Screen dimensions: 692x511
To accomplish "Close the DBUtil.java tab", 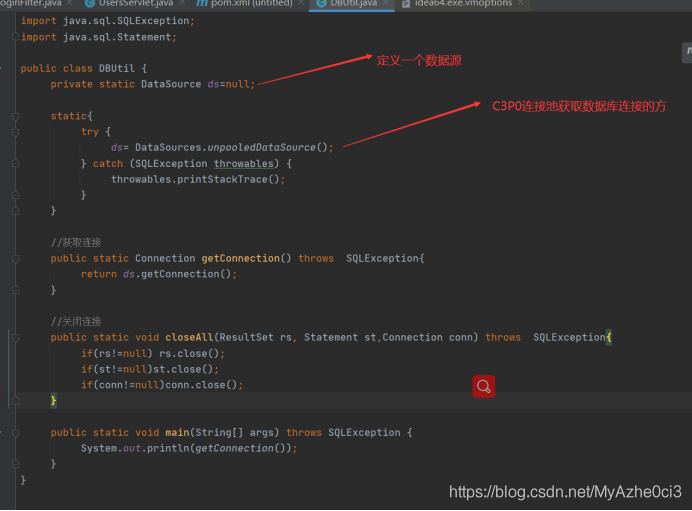I will tap(386, 3).
